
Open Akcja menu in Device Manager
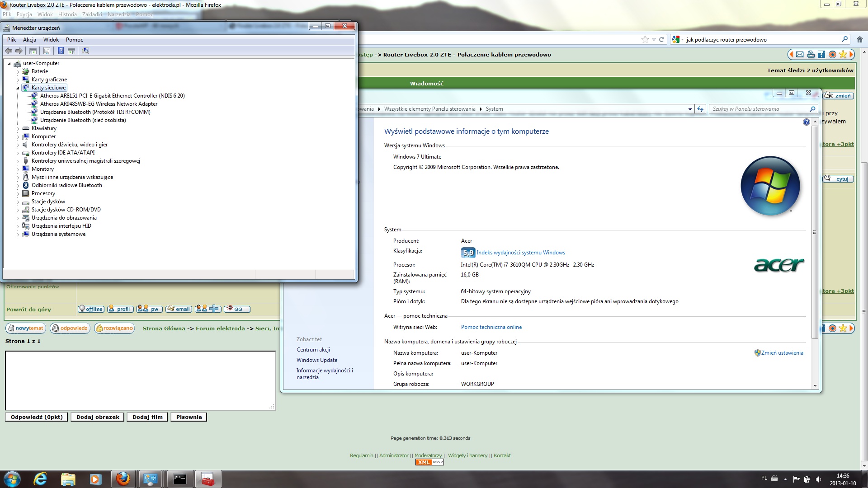(x=29, y=40)
